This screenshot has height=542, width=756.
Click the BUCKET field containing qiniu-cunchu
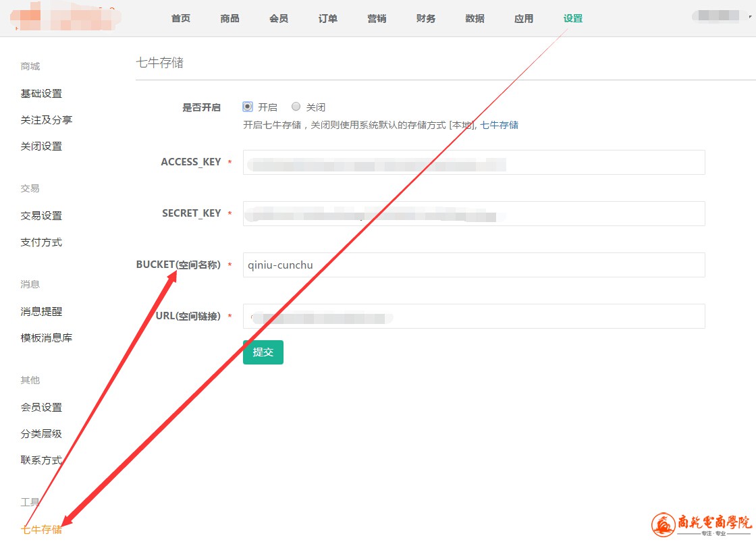[x=474, y=265]
